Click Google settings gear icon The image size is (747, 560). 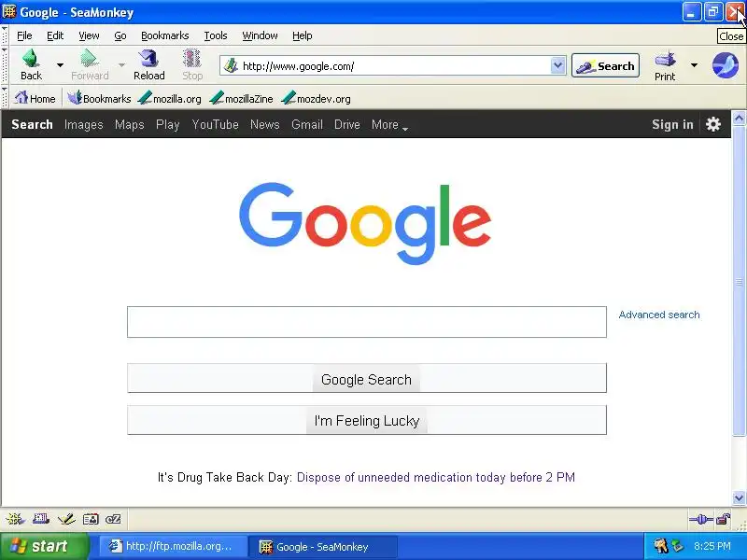(713, 124)
